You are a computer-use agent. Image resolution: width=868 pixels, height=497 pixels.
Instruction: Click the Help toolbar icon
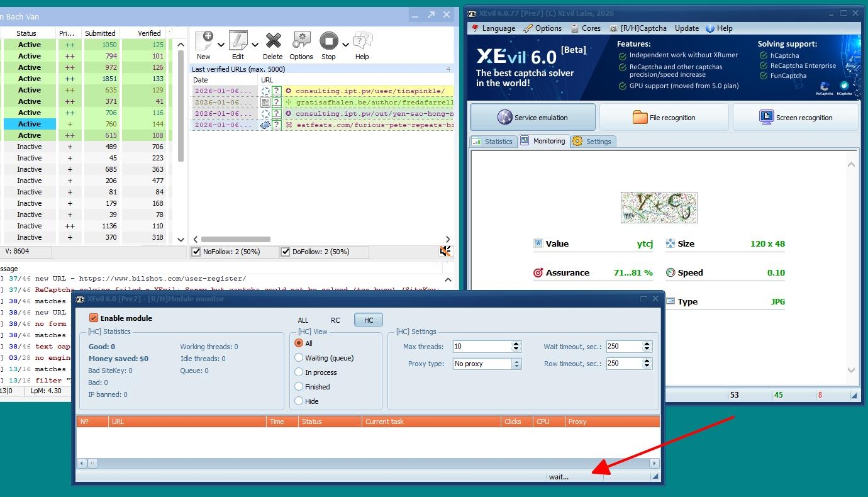click(x=362, y=42)
